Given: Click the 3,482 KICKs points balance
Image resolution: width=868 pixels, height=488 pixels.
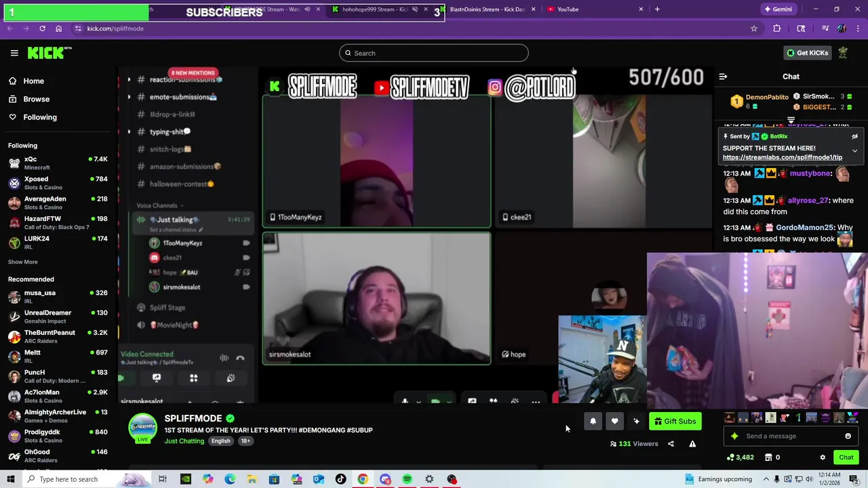Looking at the screenshot, I should pos(740,457).
